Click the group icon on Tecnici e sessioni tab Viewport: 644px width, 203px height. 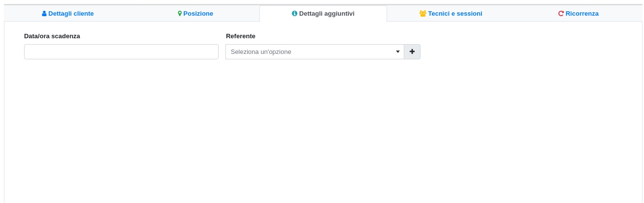coord(422,14)
